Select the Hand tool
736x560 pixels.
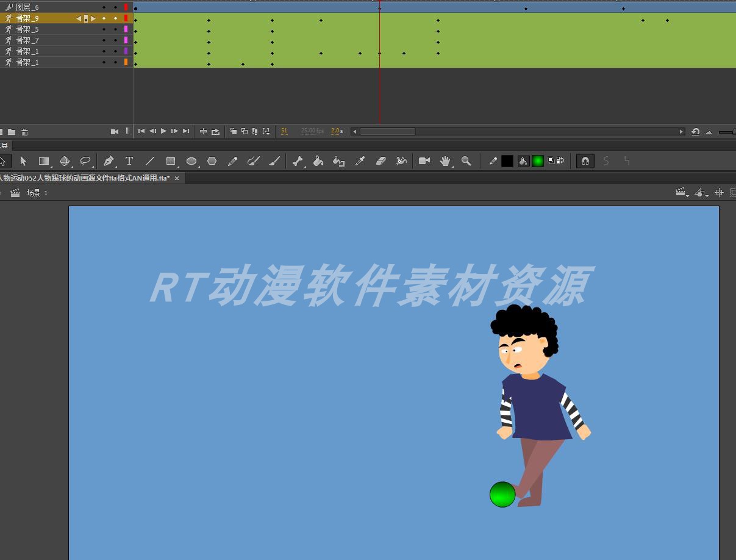445,161
